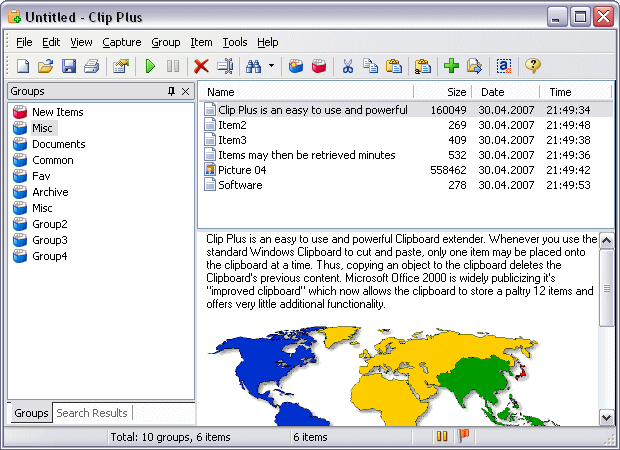This screenshot has width=620, height=450.
Task: Click the green plus Add item icon
Action: coord(451,66)
